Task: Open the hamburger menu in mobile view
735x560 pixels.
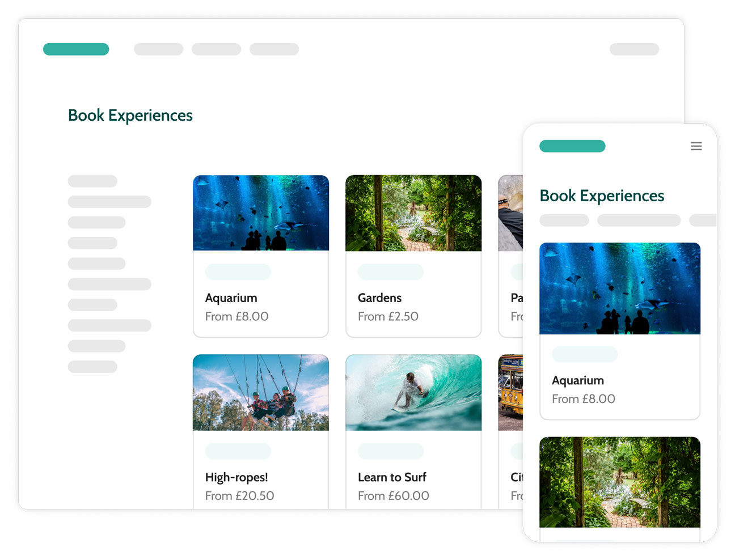Action: click(x=696, y=146)
